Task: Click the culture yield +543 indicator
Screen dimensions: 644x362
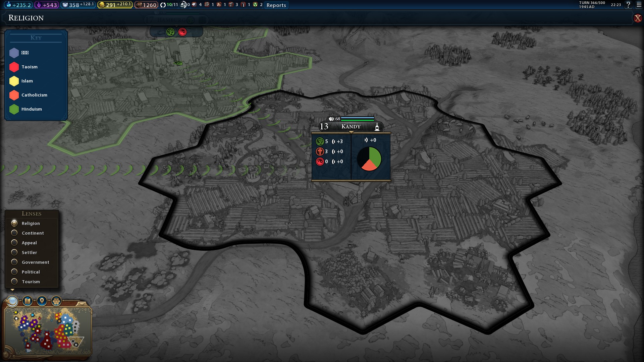Action: [47, 5]
